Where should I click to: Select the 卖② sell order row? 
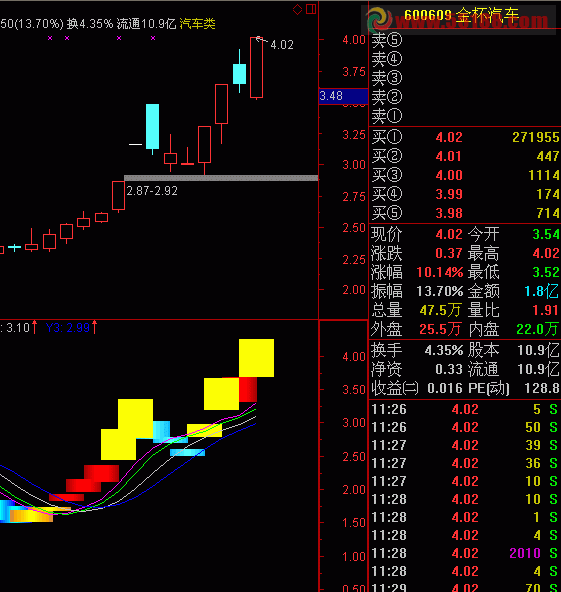point(465,97)
